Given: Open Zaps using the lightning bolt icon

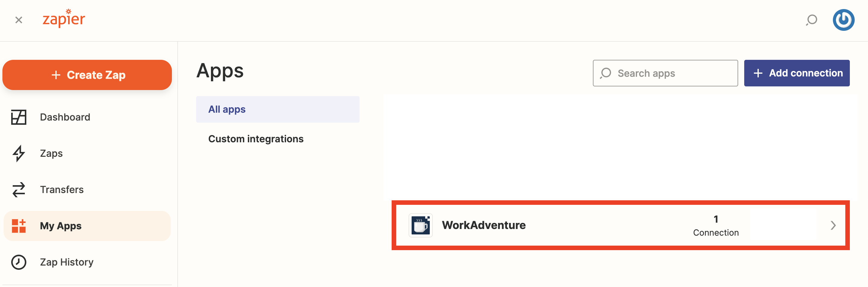Looking at the screenshot, I should point(18,153).
